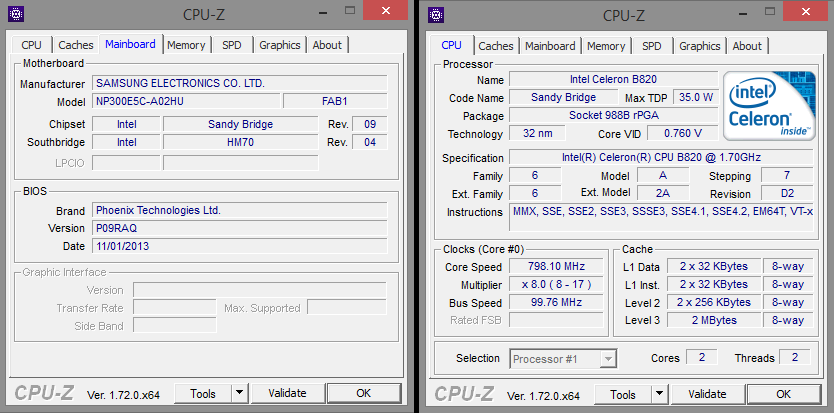Click Validate button in left window
The width and height of the screenshot is (834, 413).
pos(287,393)
